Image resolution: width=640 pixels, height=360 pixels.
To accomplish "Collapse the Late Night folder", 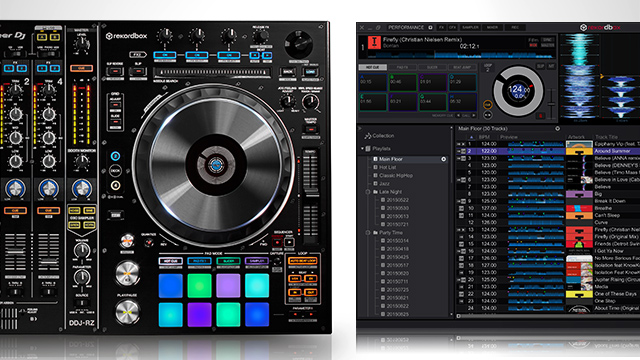I will click(x=368, y=192).
